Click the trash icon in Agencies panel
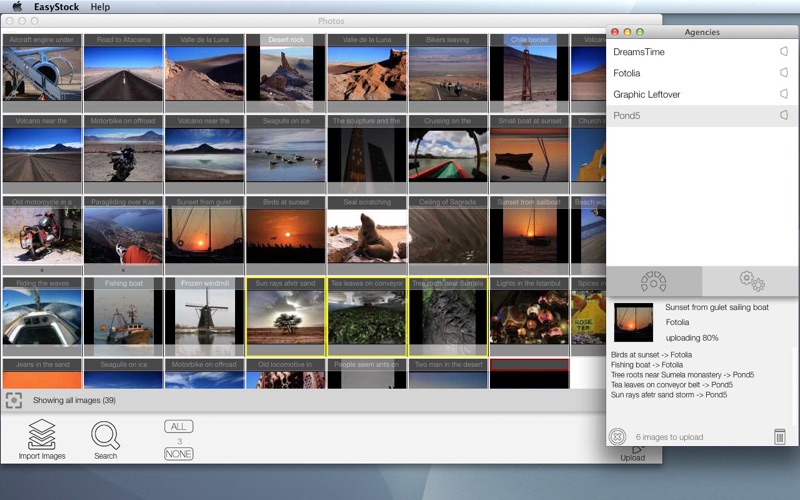800x500 pixels. [780, 437]
